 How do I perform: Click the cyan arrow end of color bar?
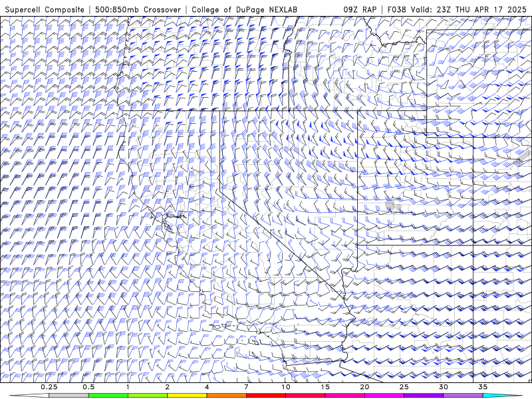502,396
